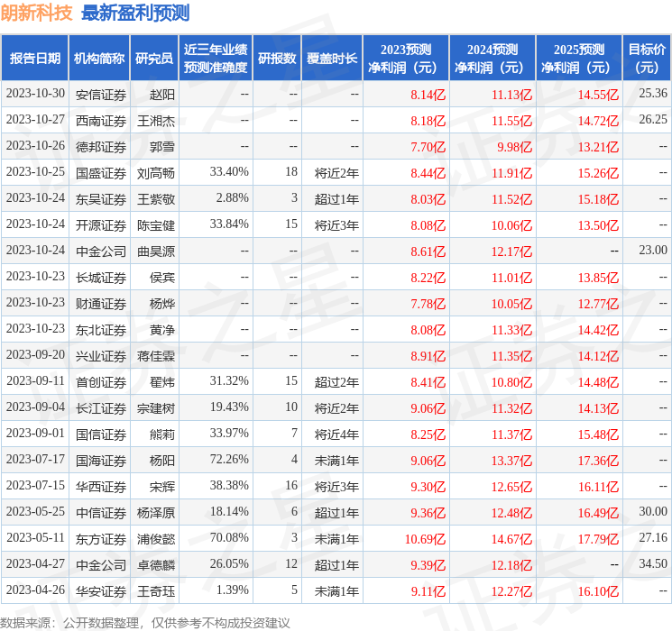
Task: Select target price 25.36
Action: 653,94
